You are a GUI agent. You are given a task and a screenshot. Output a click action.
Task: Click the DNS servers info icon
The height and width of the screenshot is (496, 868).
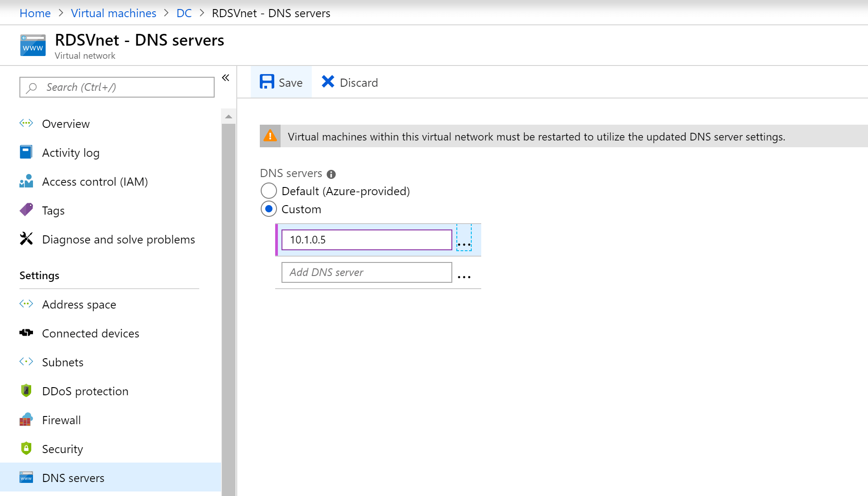(x=331, y=174)
